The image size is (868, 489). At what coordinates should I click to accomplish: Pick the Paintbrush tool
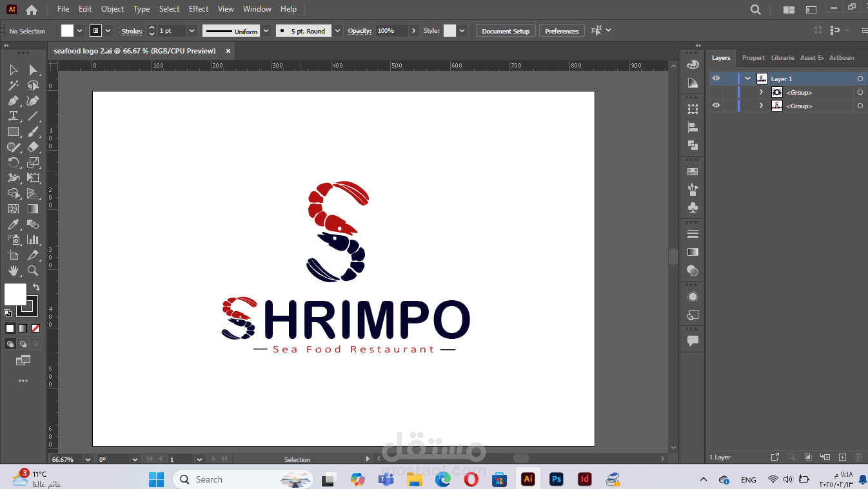pos(34,131)
